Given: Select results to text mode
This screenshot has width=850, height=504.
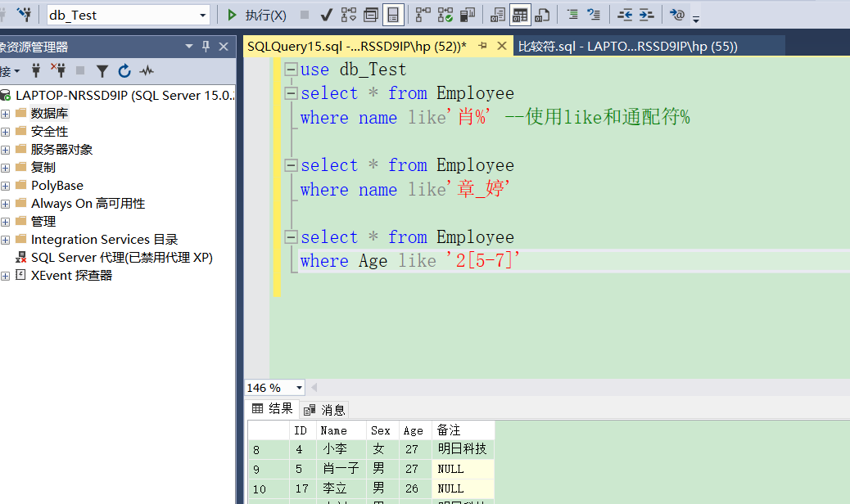Looking at the screenshot, I should click(498, 16).
